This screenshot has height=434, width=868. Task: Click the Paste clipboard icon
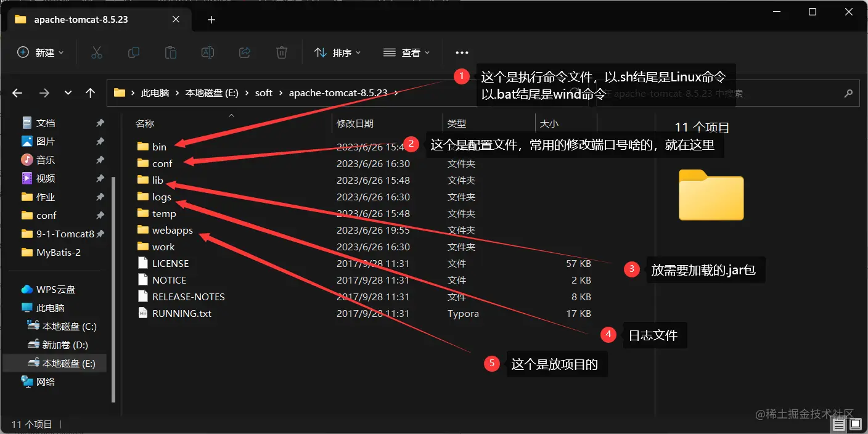[171, 52]
